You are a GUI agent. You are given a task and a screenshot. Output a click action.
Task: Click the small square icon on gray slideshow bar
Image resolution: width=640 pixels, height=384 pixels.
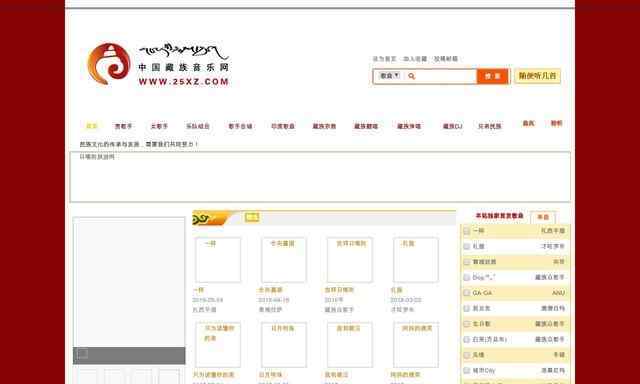83,354
